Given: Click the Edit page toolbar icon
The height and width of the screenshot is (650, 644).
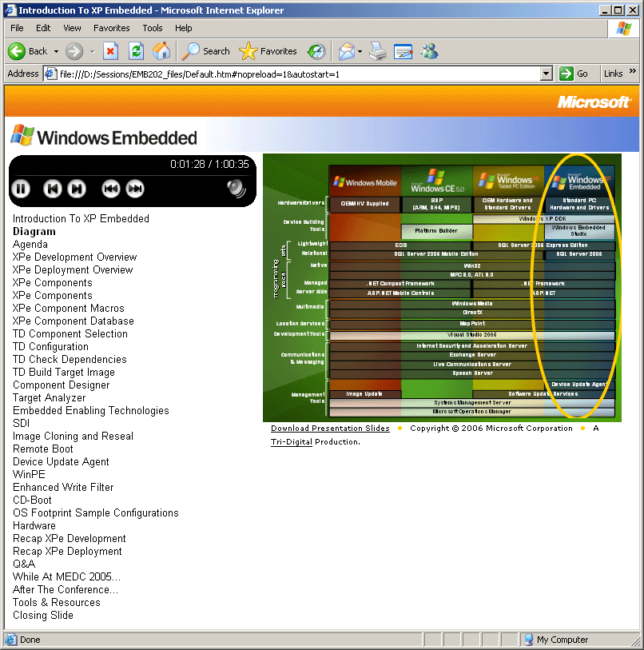Looking at the screenshot, I should pos(403,51).
